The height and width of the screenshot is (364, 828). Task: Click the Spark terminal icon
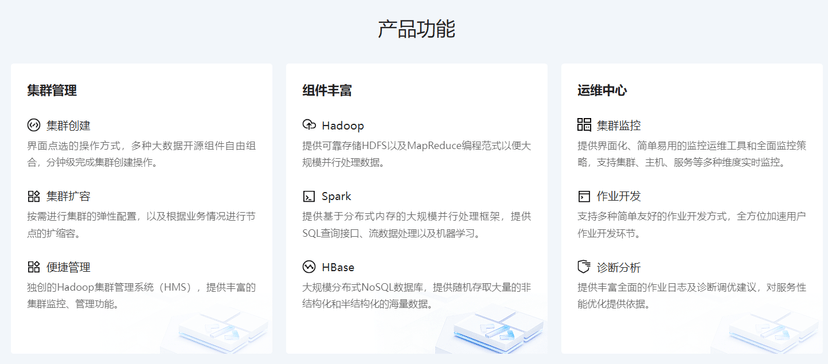[x=308, y=196]
